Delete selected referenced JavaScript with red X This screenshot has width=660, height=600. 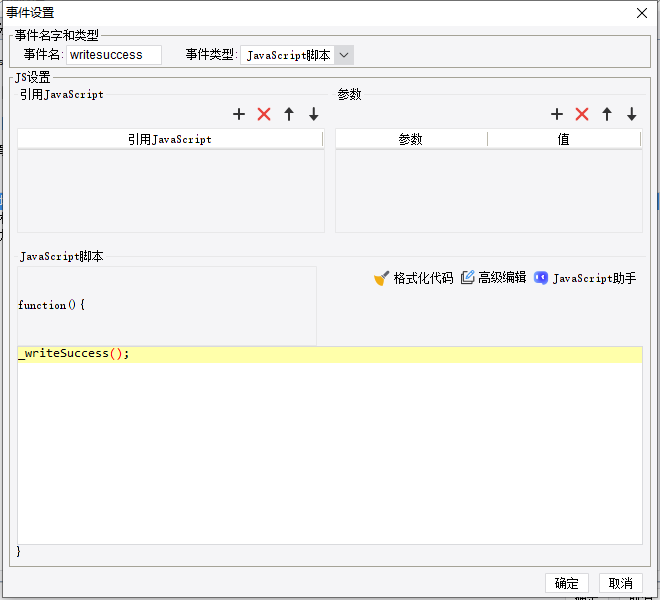pyautogui.click(x=264, y=114)
